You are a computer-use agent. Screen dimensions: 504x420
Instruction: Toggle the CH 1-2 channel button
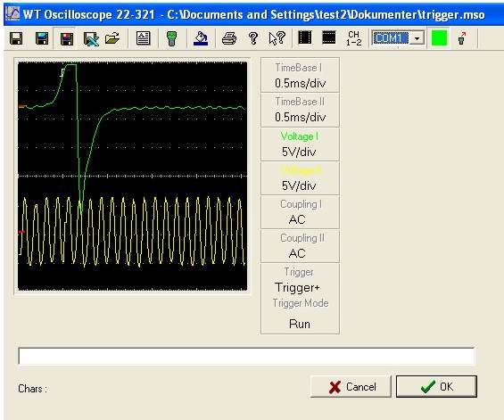353,38
